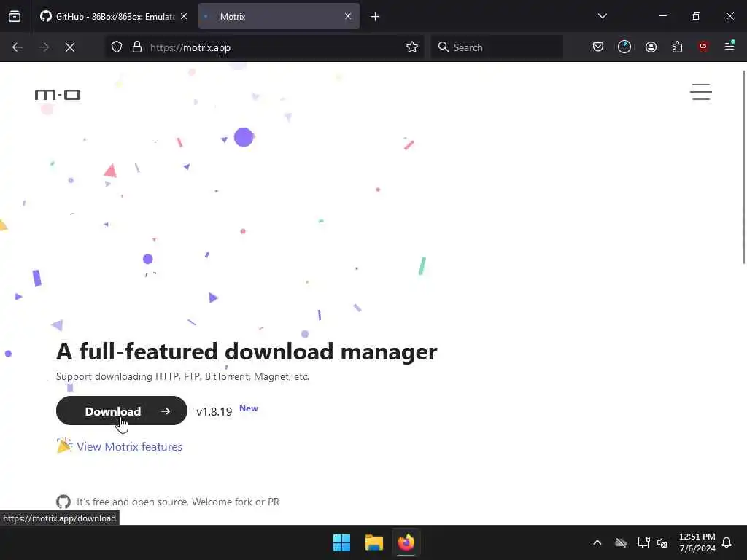The height and width of the screenshot is (560, 747).
Task: Select the Motrix tab
Action: point(279,16)
